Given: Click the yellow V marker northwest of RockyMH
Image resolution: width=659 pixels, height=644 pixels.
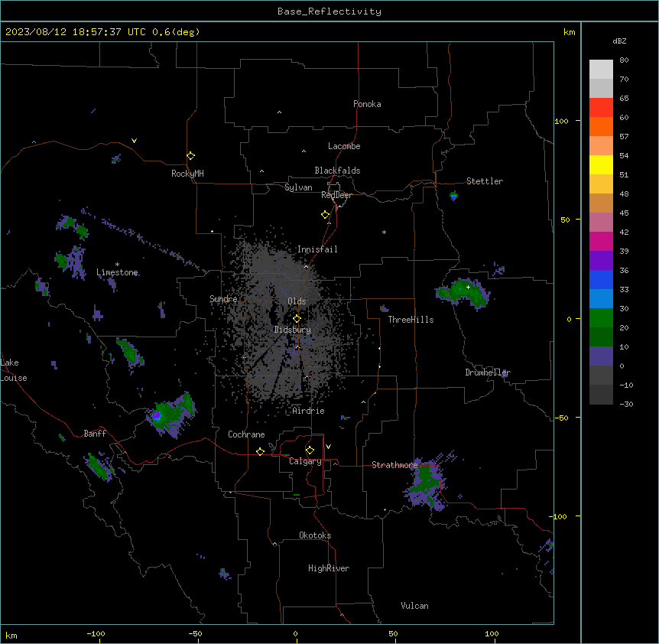Looking at the screenshot, I should (x=134, y=141).
